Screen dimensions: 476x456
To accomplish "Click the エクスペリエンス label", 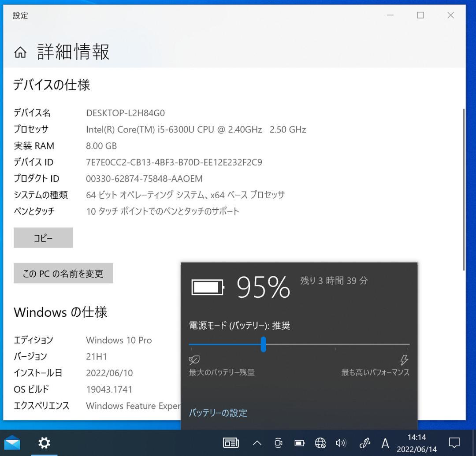I will tap(41, 406).
